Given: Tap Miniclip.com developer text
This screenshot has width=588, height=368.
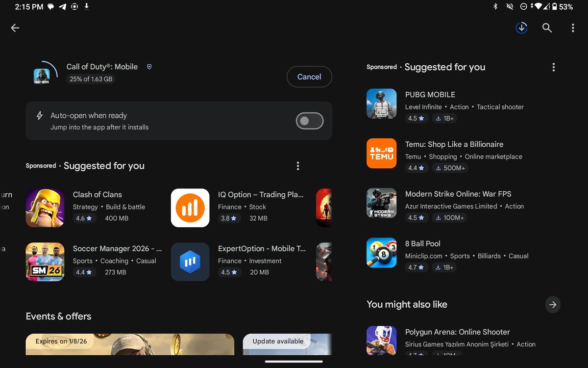Looking at the screenshot, I should pyautogui.click(x=424, y=256).
